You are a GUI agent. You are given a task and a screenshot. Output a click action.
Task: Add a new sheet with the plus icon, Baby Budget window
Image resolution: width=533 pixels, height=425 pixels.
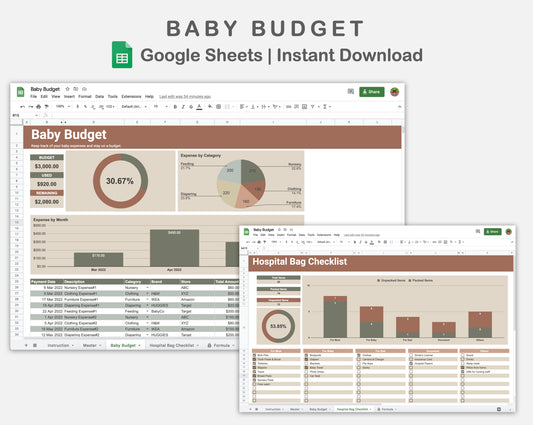26,345
